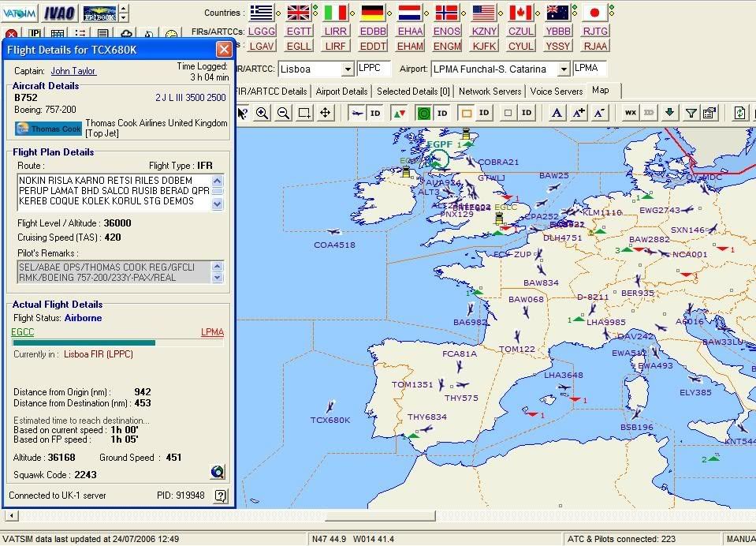Open the weather WX tool
This screenshot has height=546, width=756.
(x=631, y=113)
